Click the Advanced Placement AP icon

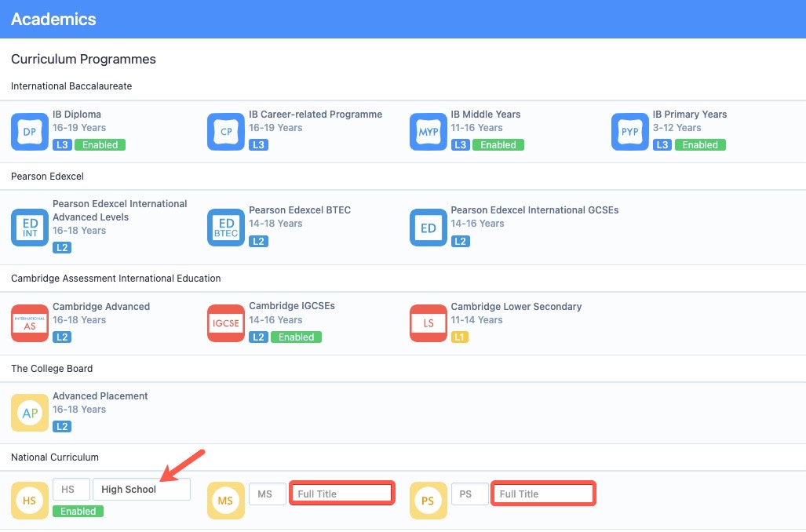[x=29, y=411]
